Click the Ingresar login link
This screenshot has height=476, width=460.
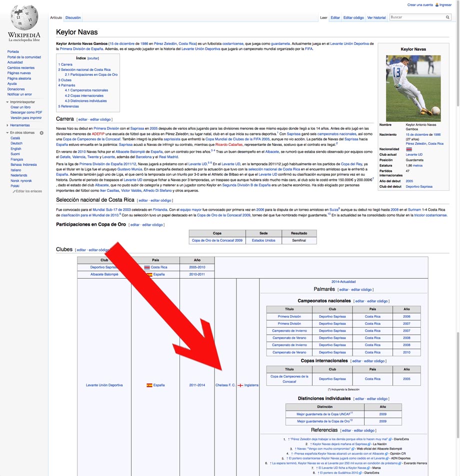(445, 5)
